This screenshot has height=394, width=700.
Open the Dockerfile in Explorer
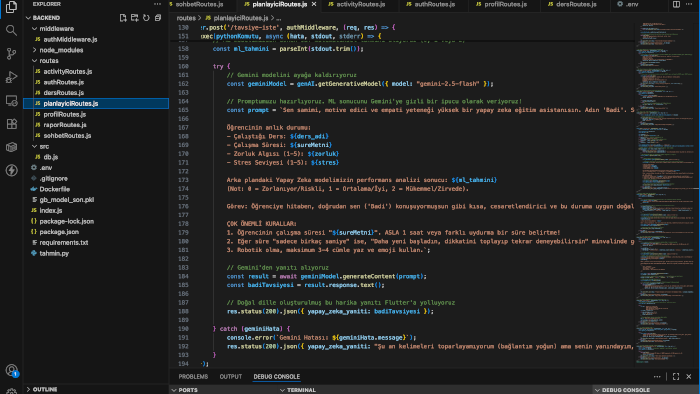point(96,189)
